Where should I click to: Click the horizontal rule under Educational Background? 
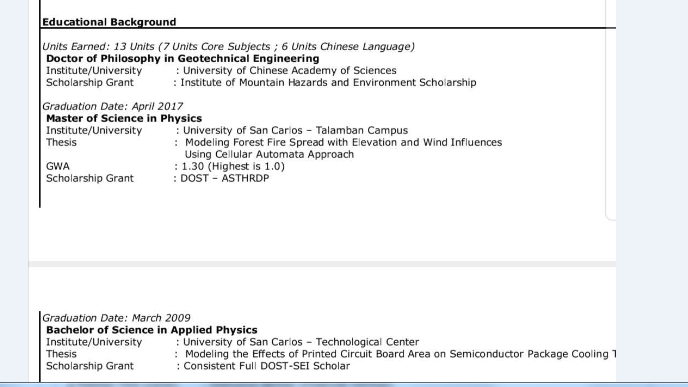tap(328, 28)
